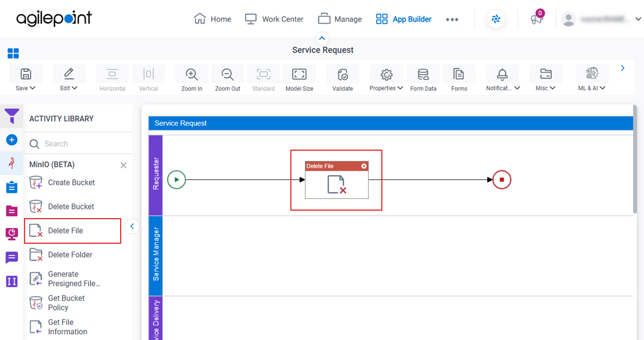Open Work Center

pyautogui.click(x=274, y=19)
